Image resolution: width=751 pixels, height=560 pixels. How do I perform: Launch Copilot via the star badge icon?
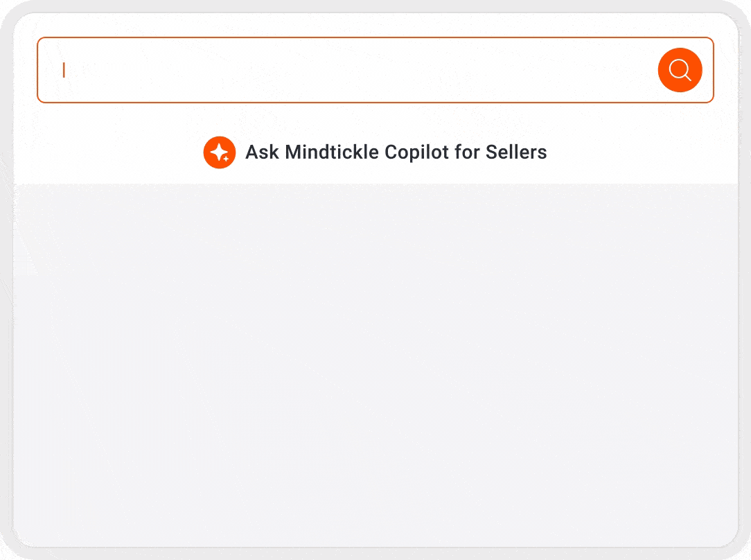pyautogui.click(x=220, y=152)
